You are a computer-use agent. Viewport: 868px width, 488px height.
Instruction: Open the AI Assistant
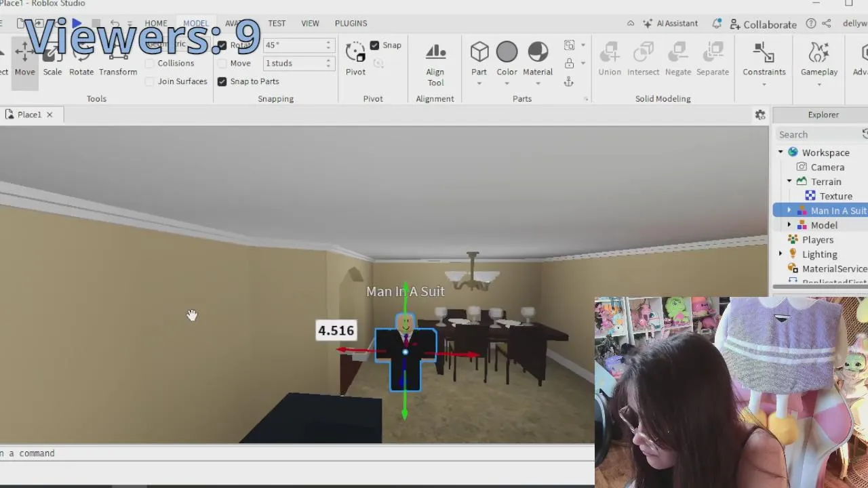coord(670,23)
